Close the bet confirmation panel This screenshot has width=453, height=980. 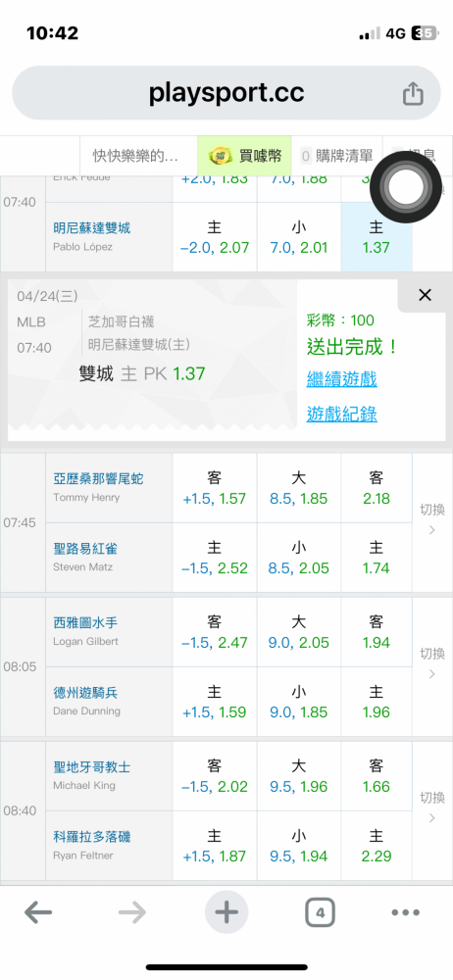[425, 295]
